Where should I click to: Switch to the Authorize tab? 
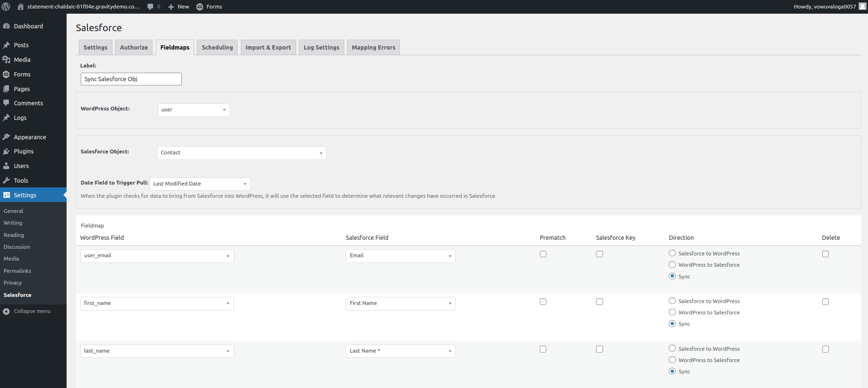[134, 48]
